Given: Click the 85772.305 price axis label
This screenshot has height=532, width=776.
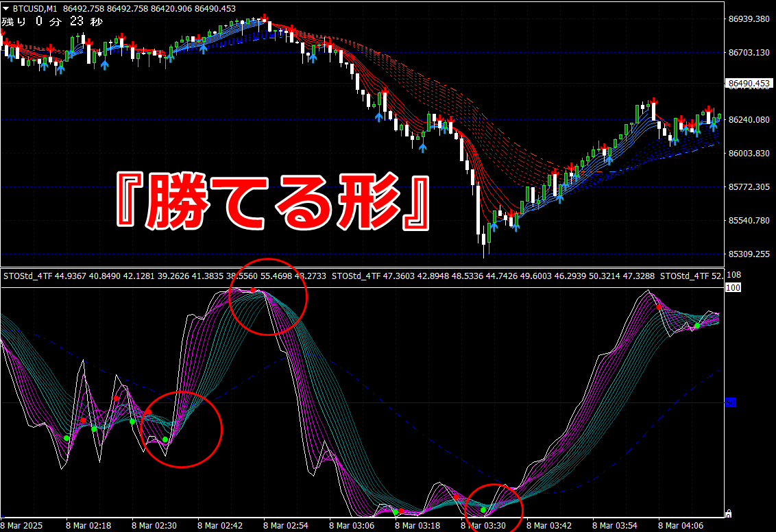Looking at the screenshot, I should pyautogui.click(x=749, y=187).
